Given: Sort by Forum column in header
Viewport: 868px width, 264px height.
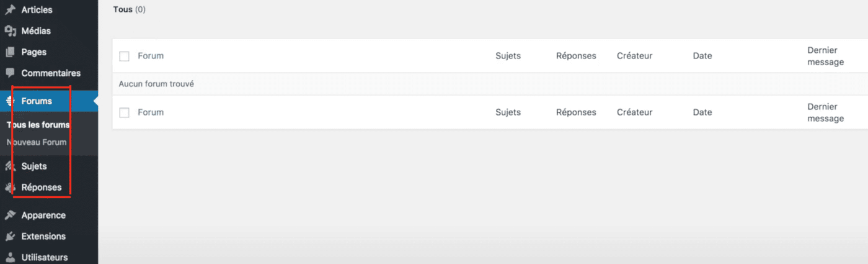Looking at the screenshot, I should pos(151,56).
